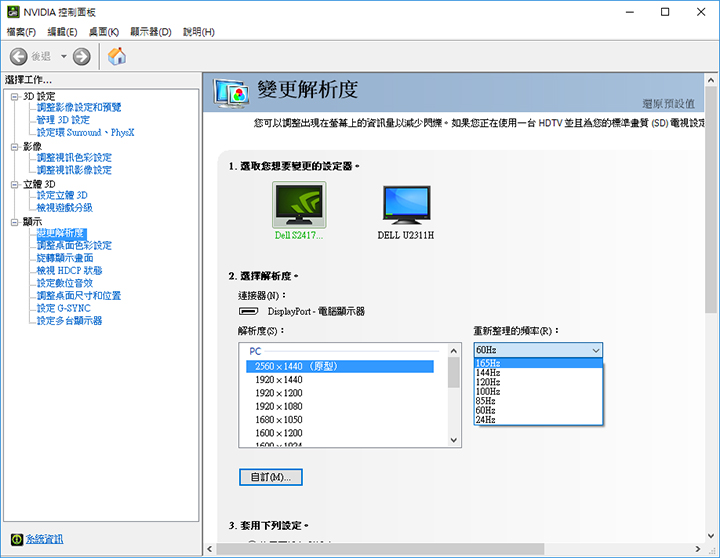Open 檢視遊戲分級 tree item

point(65,208)
